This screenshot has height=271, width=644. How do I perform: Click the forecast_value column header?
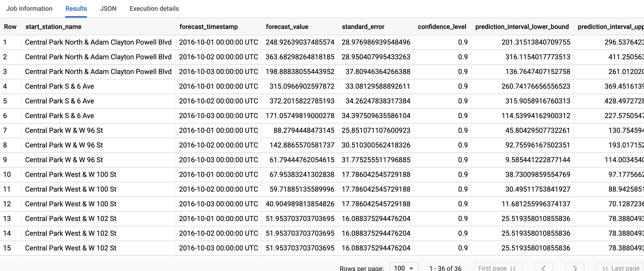287,27
